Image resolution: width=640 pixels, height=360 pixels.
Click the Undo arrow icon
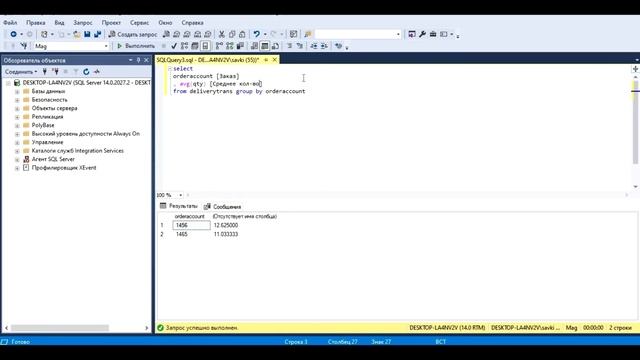256,34
